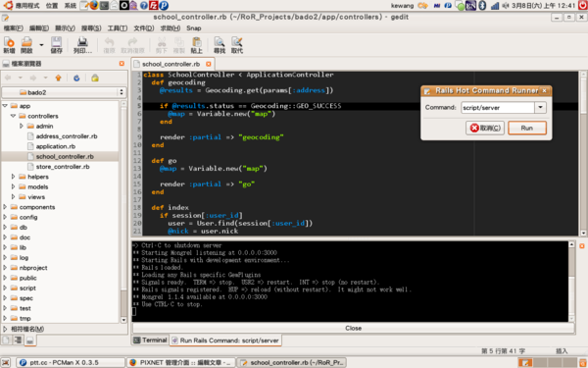The image size is (588, 368).
Task: Open the 應用程式 Applications menu
Action: pos(27,6)
